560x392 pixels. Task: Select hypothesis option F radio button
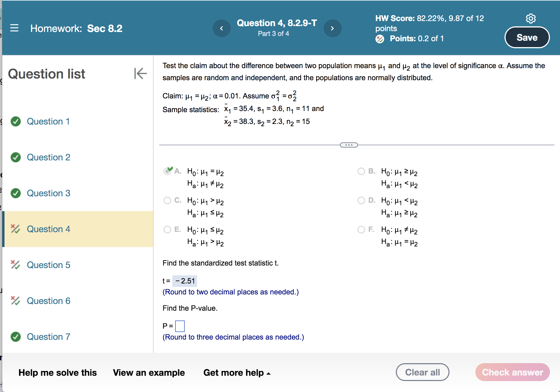[x=361, y=230]
